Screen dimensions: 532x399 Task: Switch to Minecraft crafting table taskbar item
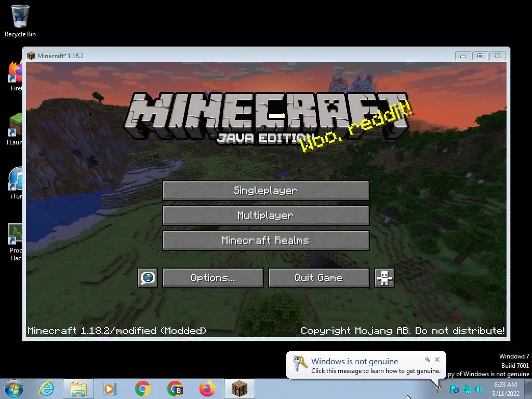point(240,389)
